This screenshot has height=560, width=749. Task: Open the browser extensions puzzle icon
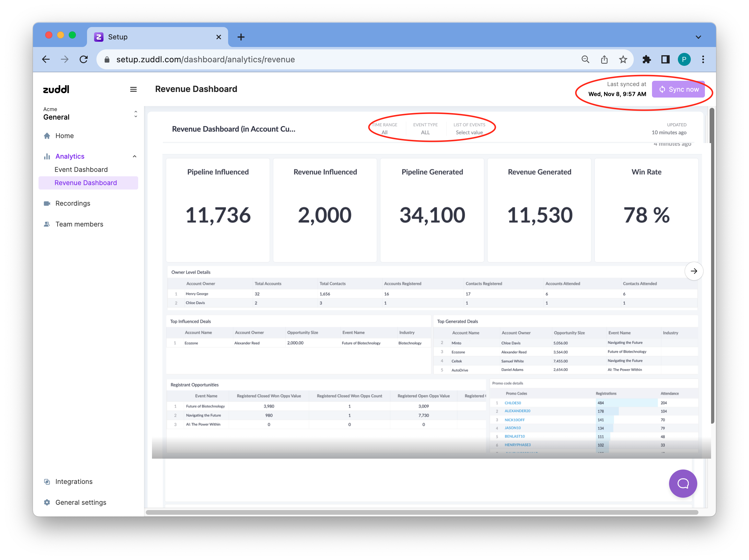point(646,60)
